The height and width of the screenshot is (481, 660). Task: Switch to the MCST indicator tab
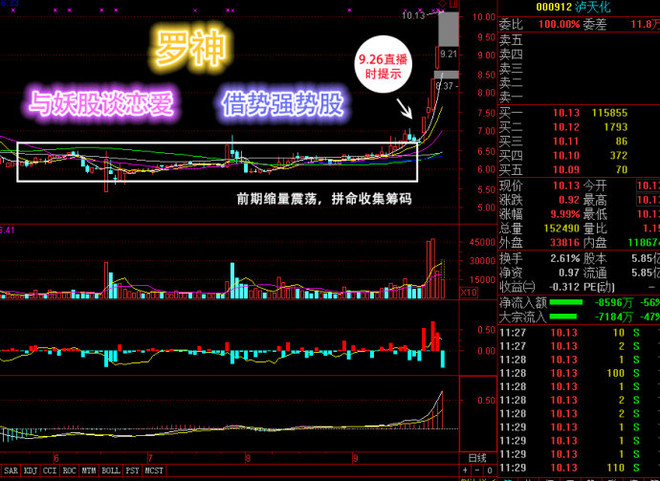point(154,470)
